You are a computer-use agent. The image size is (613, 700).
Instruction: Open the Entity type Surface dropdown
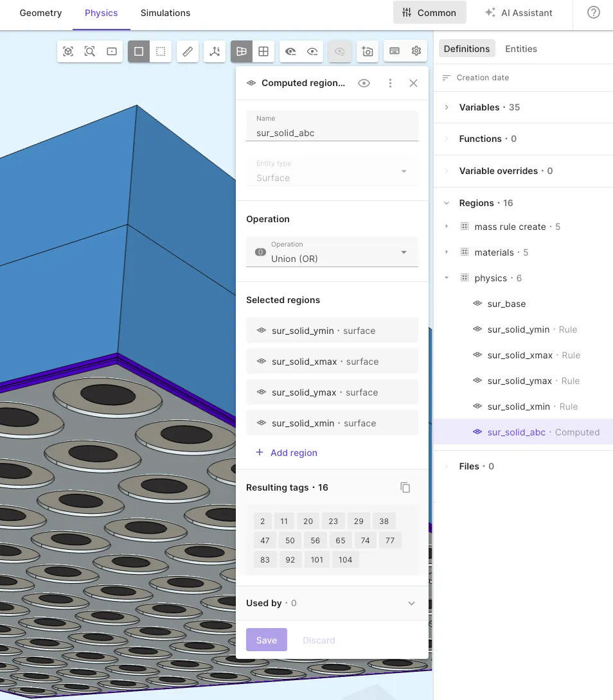pos(332,171)
